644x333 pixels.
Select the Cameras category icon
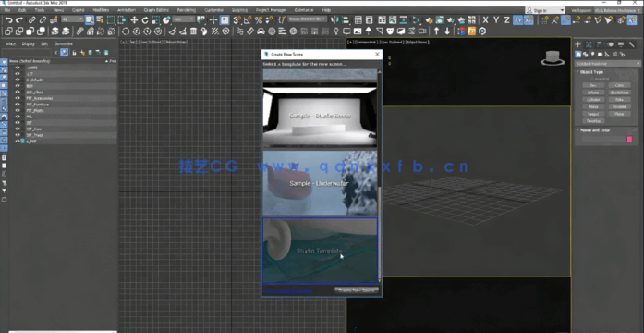point(600,54)
